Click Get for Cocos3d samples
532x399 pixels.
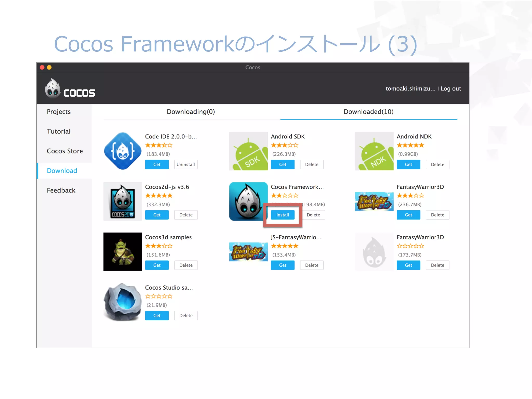[x=157, y=265]
